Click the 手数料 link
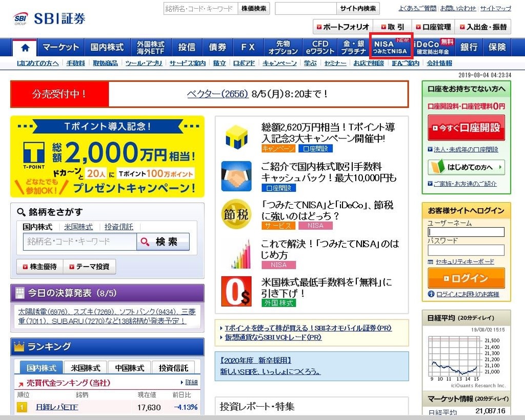Screen dimensions: 525x420 (x=76, y=63)
